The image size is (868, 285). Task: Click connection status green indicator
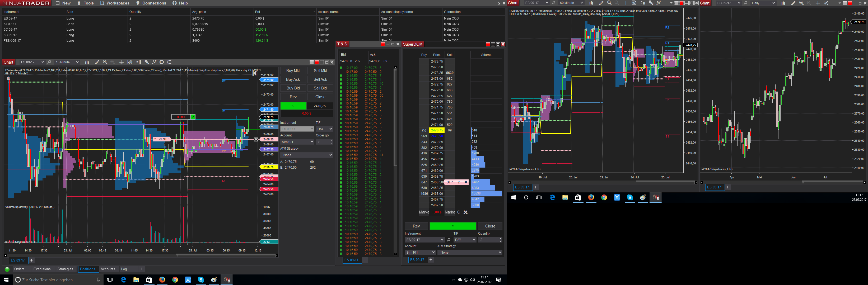(x=7, y=269)
